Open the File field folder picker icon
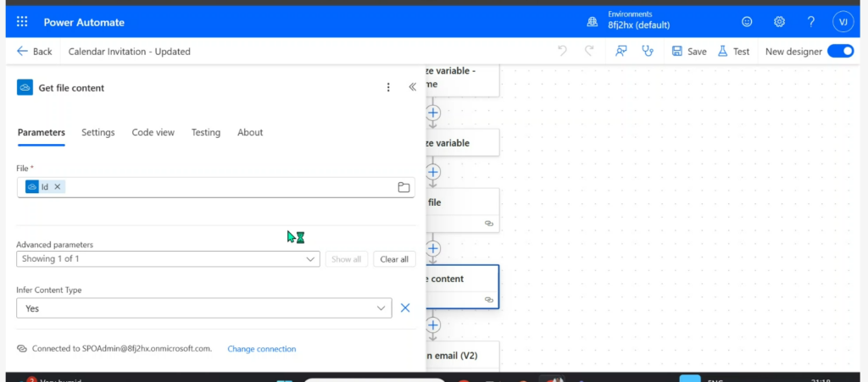868x382 pixels. pos(403,187)
